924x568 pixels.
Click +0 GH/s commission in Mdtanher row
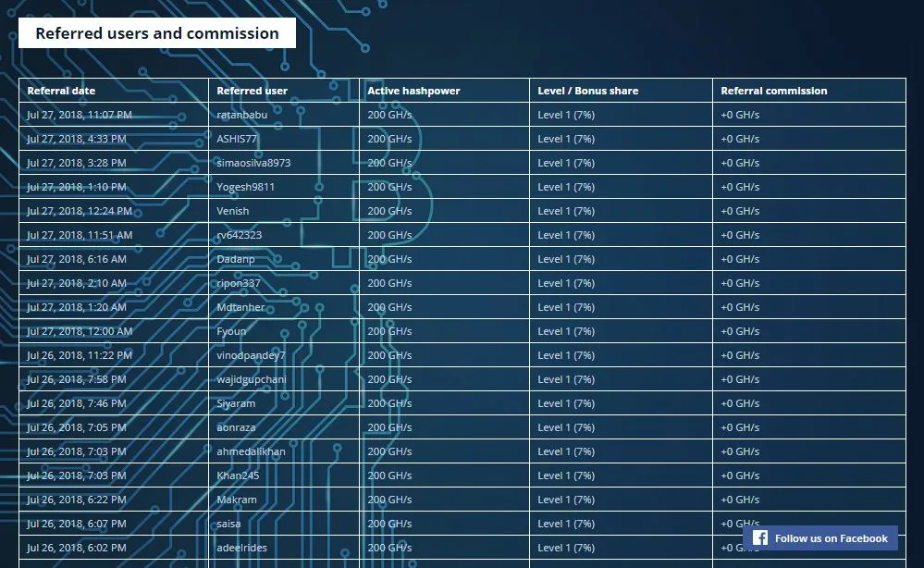740,307
